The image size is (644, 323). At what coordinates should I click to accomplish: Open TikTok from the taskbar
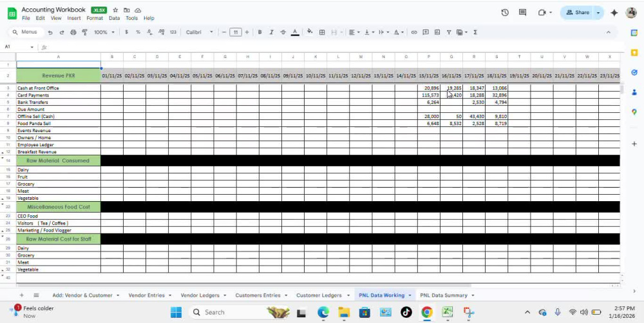tap(406, 312)
